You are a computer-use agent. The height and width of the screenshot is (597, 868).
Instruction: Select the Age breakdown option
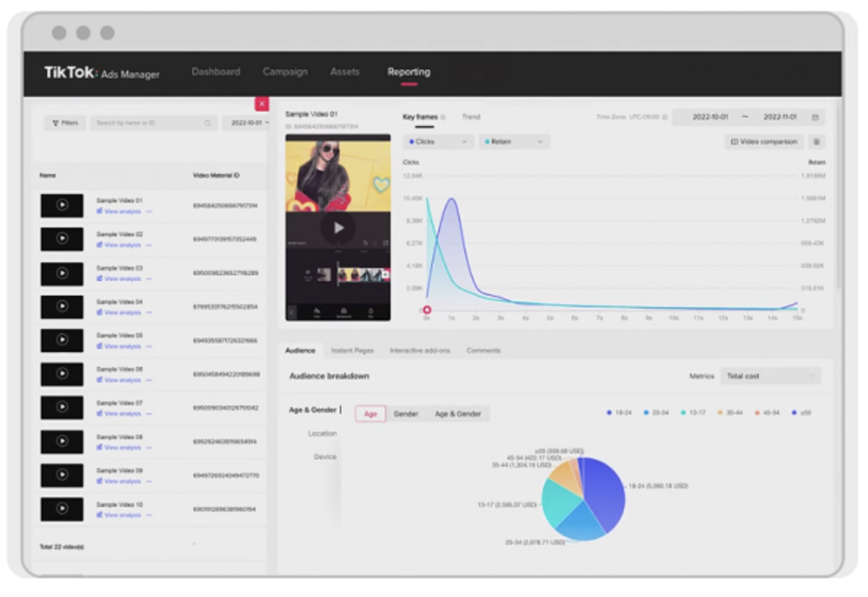coord(370,414)
